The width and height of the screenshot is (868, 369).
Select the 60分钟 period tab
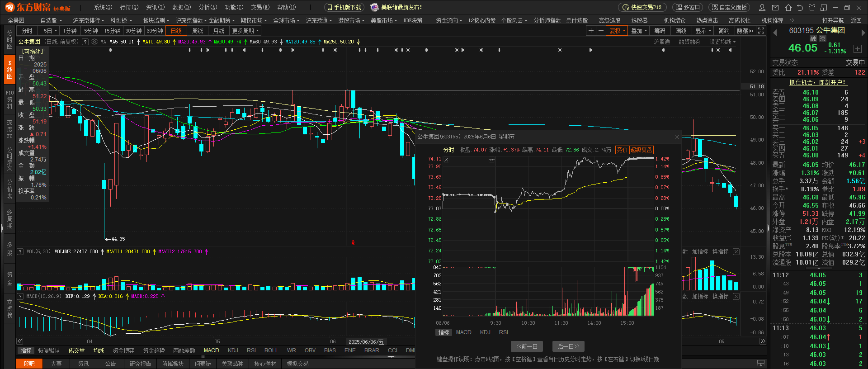[x=155, y=31]
